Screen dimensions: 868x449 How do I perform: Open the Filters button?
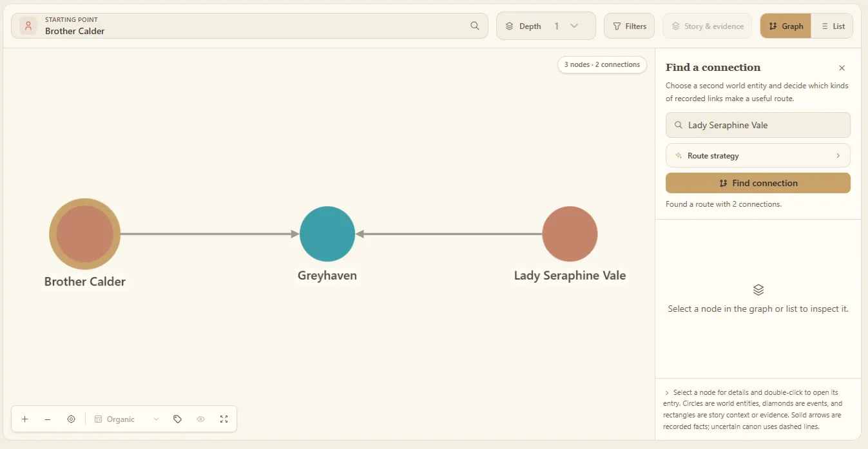coord(630,26)
